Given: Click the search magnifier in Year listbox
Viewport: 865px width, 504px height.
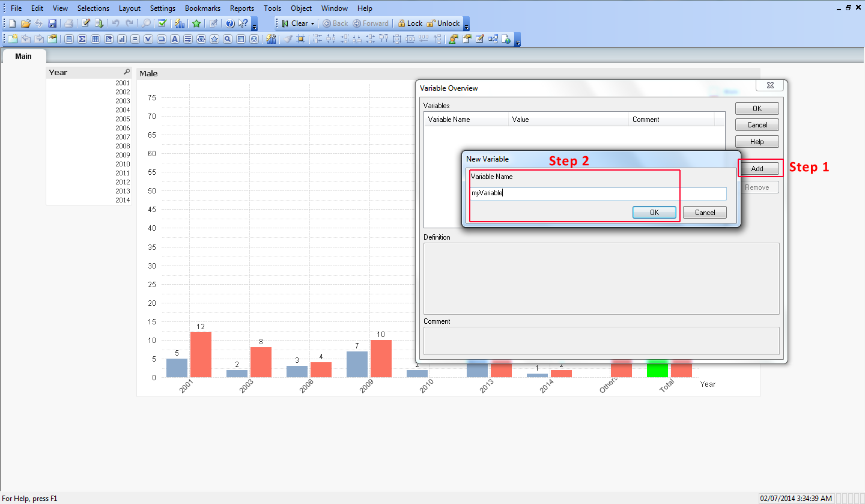Looking at the screenshot, I should (x=127, y=72).
